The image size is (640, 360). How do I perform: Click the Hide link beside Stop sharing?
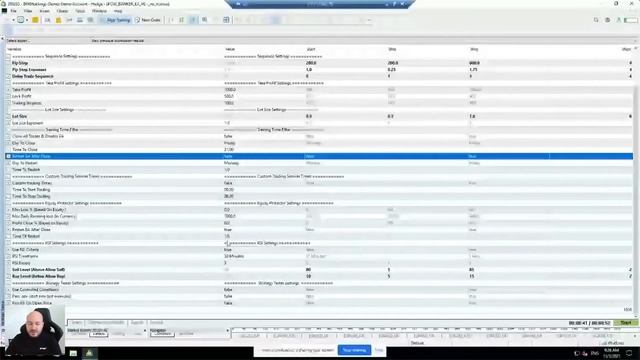click(379, 350)
